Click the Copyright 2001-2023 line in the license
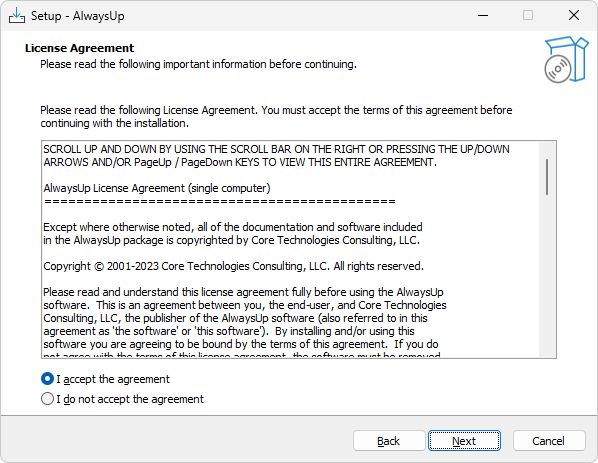Image resolution: width=598 pixels, height=463 pixels. tap(233, 266)
